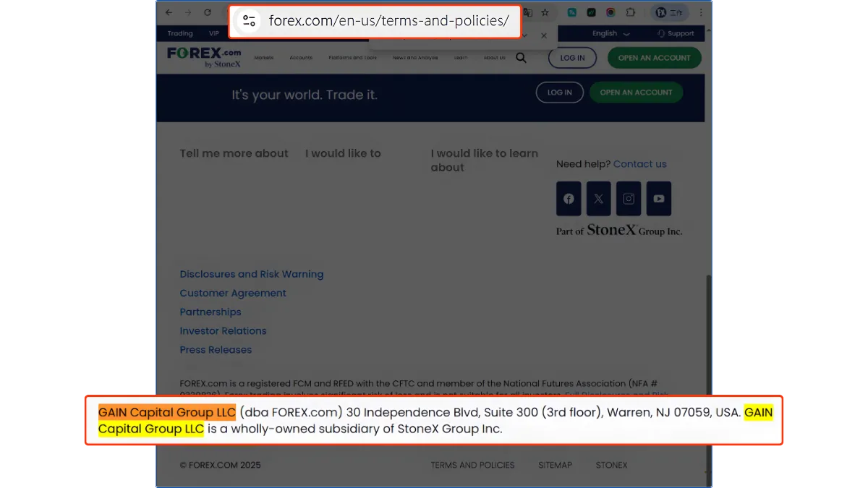Click the URL address bar field
Screen dimensions: 868x488
coord(388,21)
